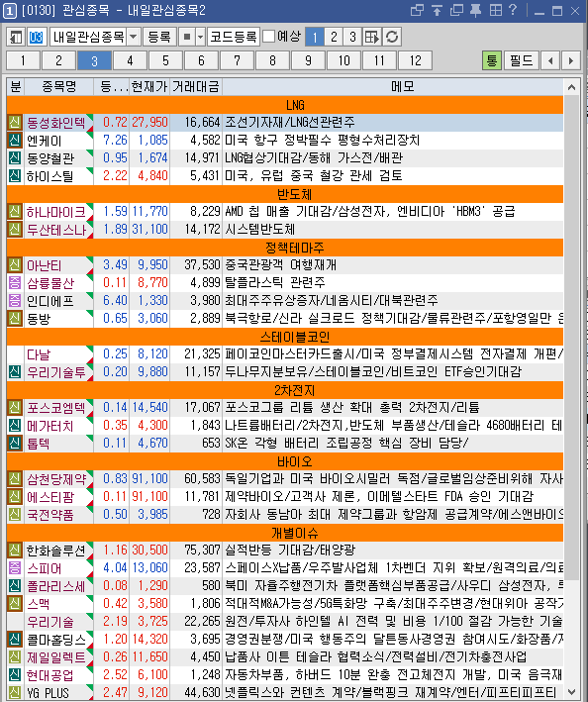This screenshot has width=588, height=702.
Task: Switch to group tab 2
Action: pos(58,60)
